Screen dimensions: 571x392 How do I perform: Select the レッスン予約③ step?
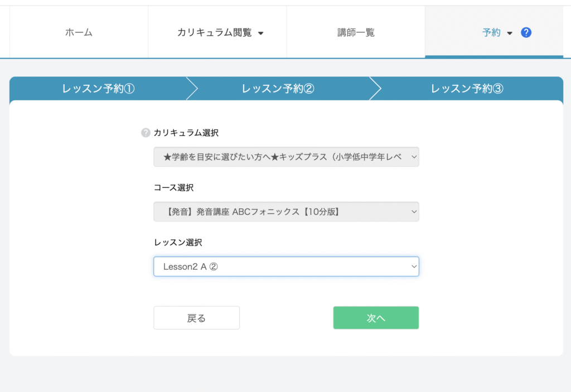point(467,89)
